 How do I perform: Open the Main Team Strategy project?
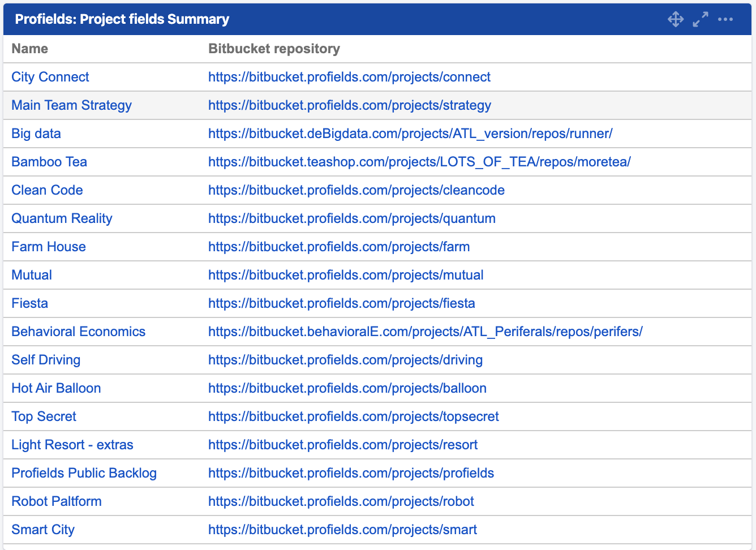(x=71, y=105)
